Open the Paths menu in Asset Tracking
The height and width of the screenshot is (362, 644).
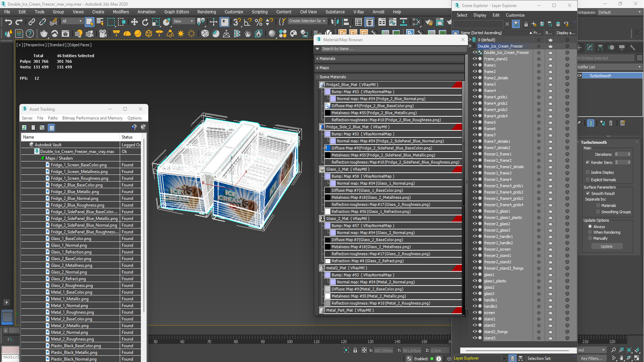(53, 118)
